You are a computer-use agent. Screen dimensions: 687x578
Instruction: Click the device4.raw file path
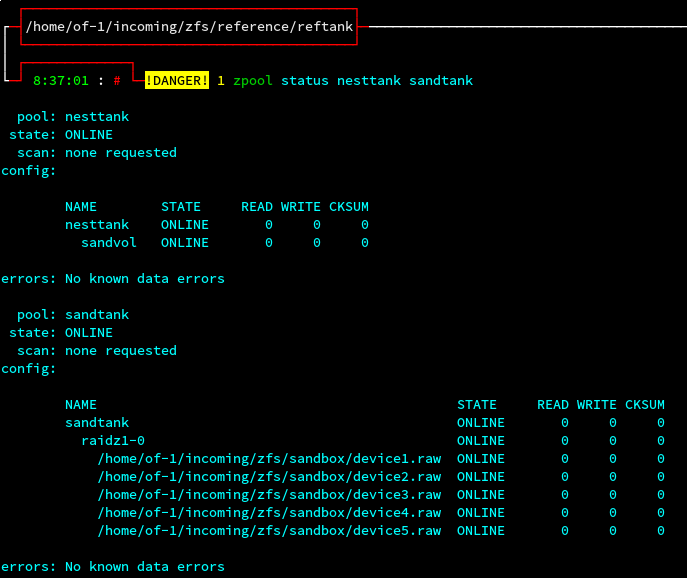[x=269, y=513]
